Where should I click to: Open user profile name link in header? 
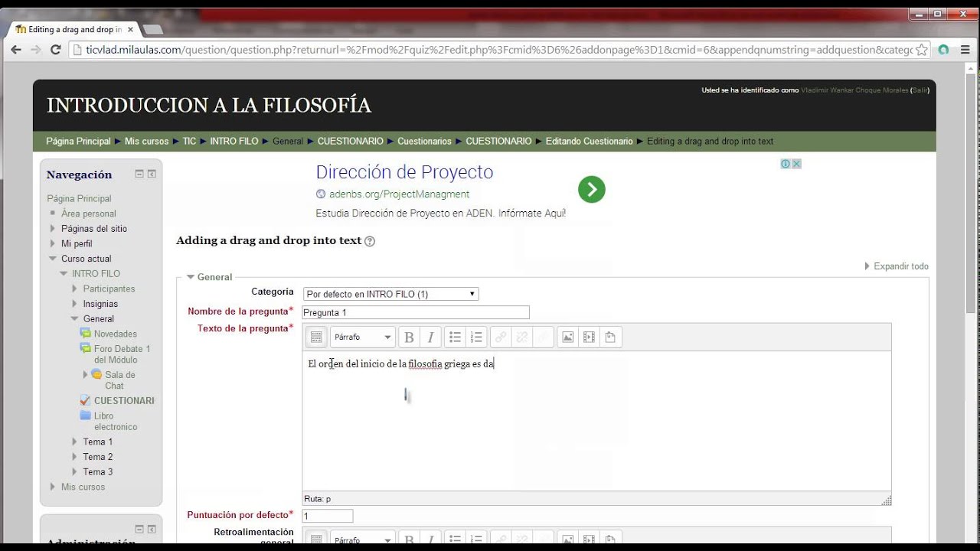click(x=854, y=90)
